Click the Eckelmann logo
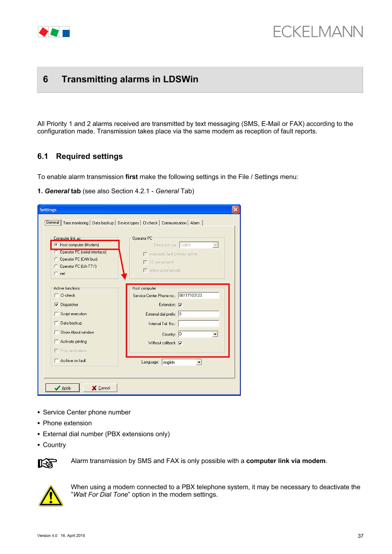 click(318, 31)
